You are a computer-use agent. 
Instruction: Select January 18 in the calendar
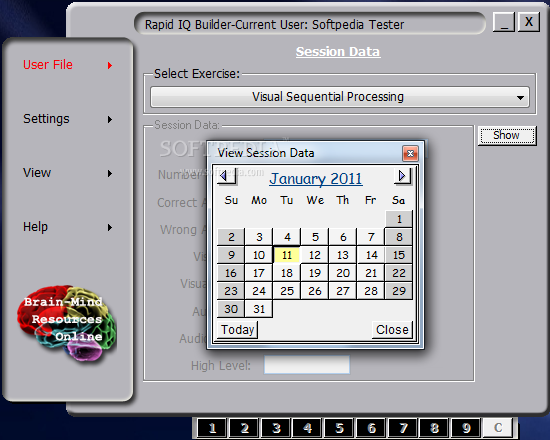point(287,273)
